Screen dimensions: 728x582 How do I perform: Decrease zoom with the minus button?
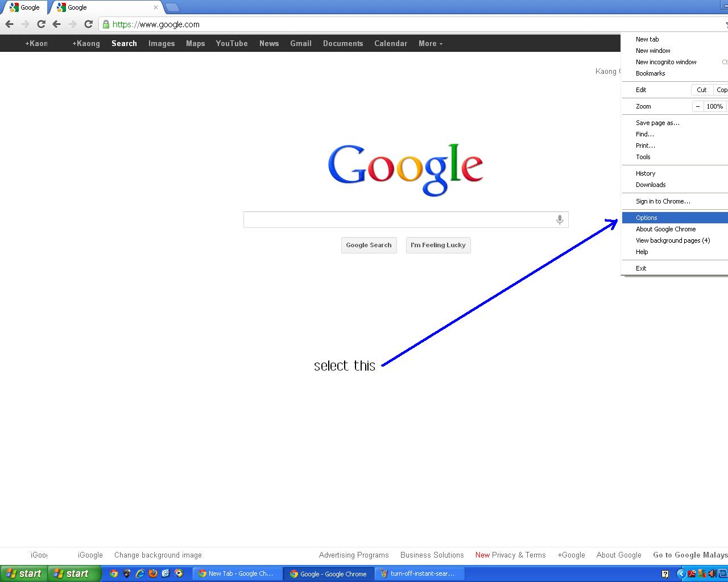[x=698, y=106]
